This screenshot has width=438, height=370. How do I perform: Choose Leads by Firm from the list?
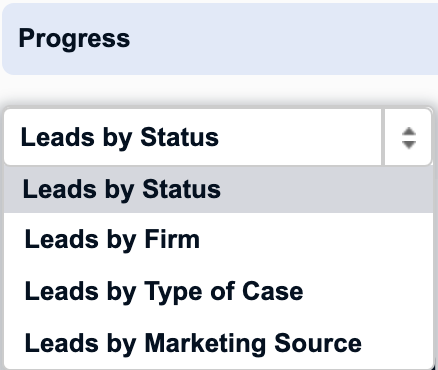click(218, 239)
